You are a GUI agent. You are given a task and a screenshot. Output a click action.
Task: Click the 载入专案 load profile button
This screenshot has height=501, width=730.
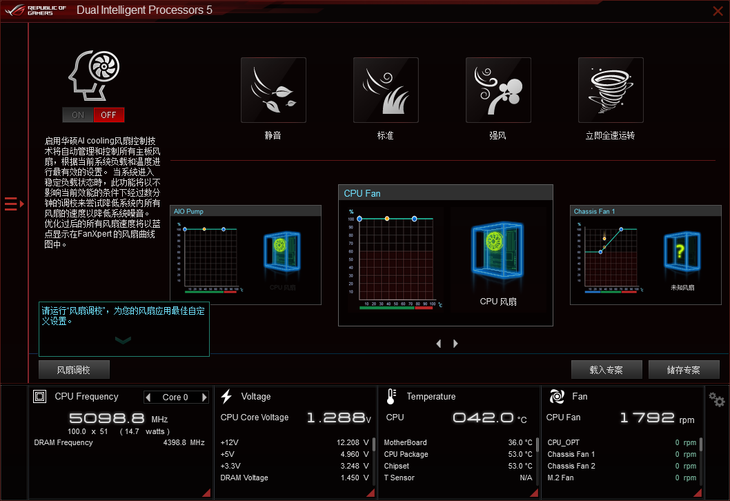[x=606, y=370]
